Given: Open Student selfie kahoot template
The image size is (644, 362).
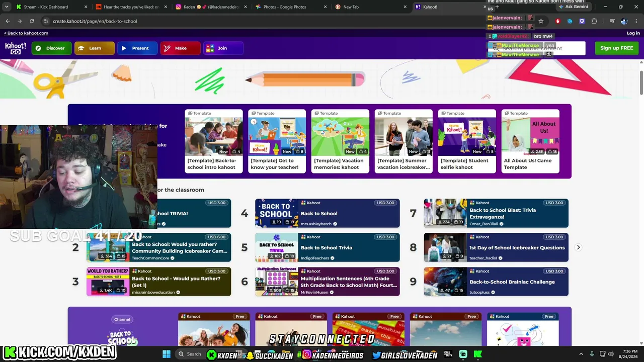Looking at the screenshot, I should point(467,141).
